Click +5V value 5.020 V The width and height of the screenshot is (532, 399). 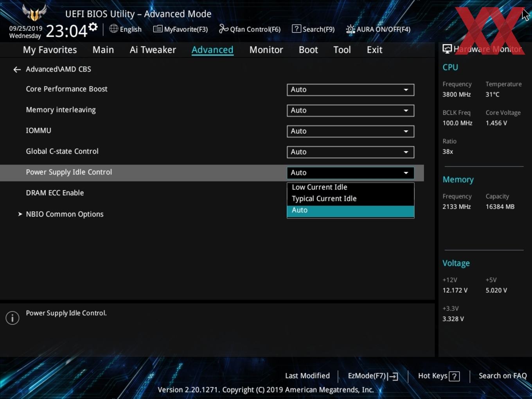496,291
